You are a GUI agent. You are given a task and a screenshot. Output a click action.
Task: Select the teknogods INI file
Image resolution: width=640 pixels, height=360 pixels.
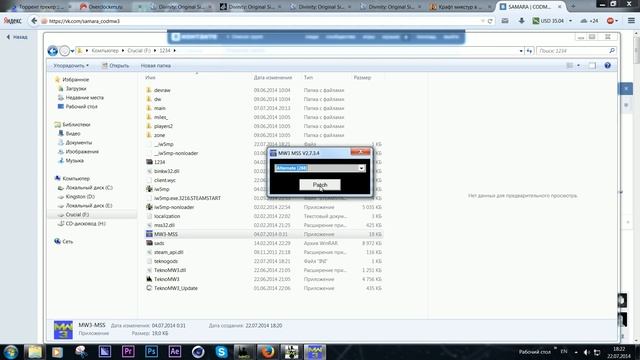click(x=166, y=261)
